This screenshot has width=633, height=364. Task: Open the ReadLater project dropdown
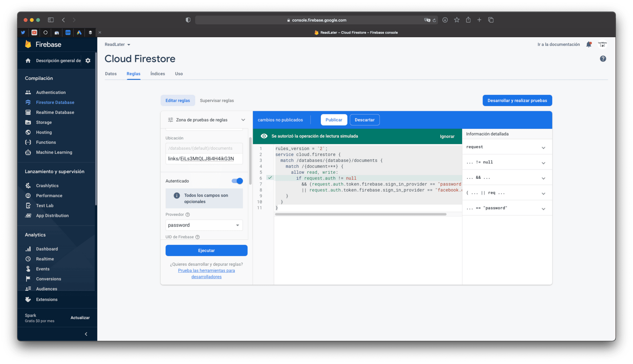pyautogui.click(x=117, y=45)
